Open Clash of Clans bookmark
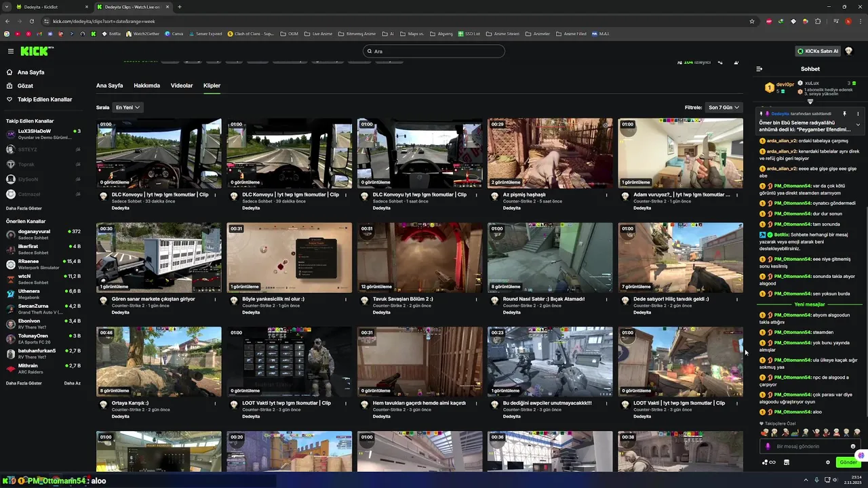The width and height of the screenshot is (868, 488). coord(251,33)
